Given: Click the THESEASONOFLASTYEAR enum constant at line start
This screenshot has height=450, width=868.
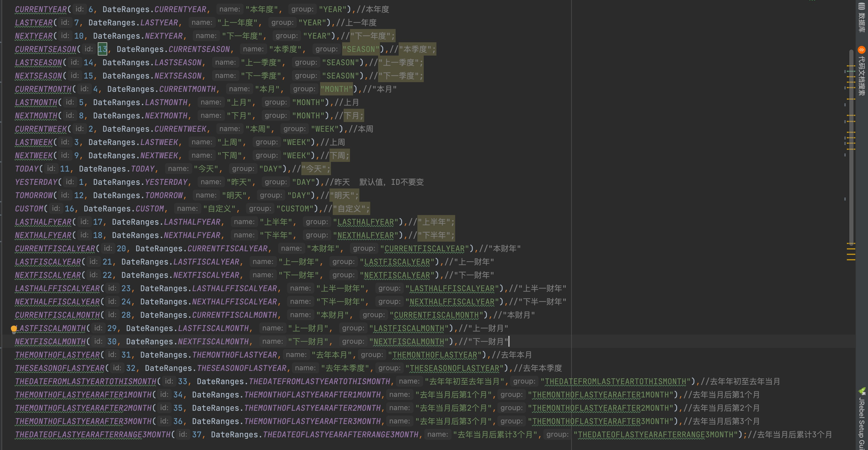Looking at the screenshot, I should (60, 368).
